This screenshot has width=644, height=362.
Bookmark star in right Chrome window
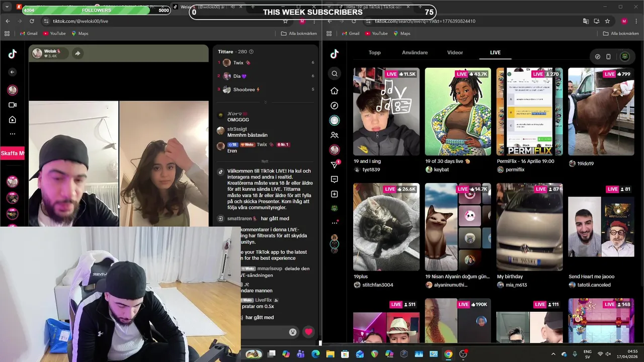coord(607,21)
